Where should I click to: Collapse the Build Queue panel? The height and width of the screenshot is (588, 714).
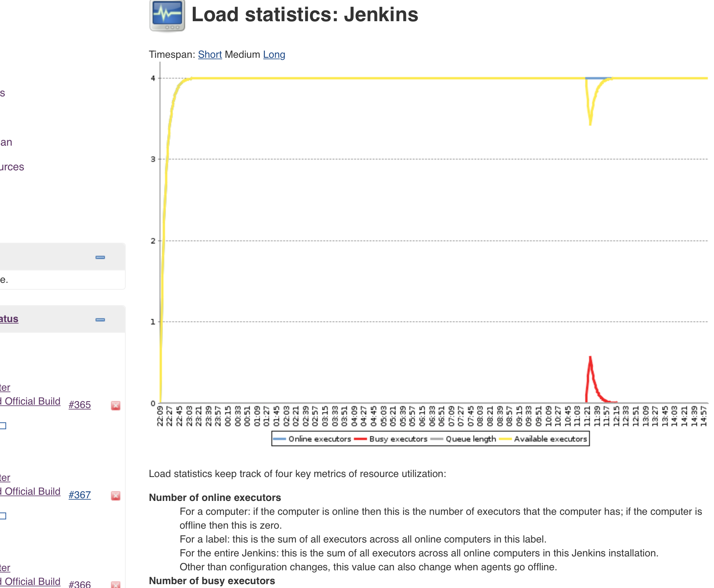point(100,257)
